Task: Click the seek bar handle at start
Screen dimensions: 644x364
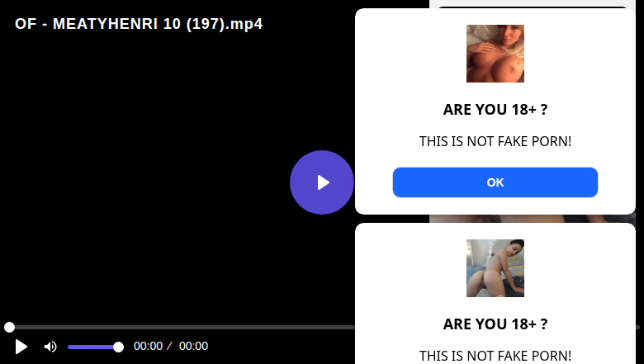Action: (x=9, y=327)
